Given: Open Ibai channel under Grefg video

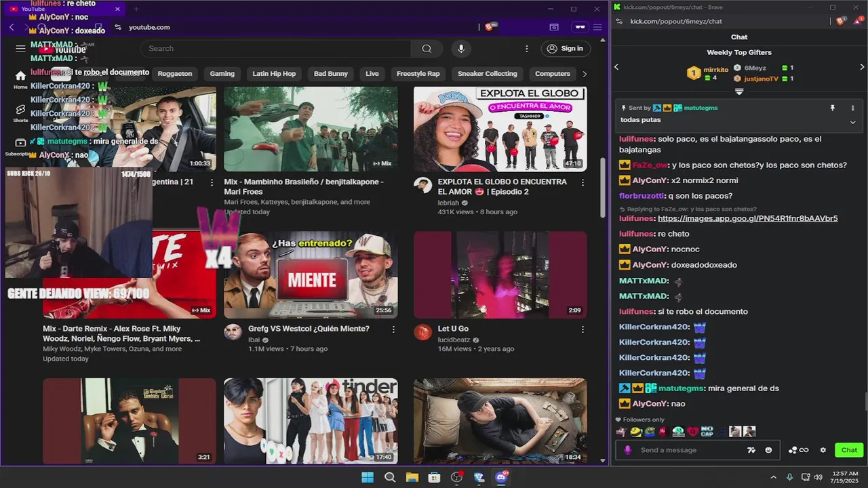Looking at the screenshot, I should point(255,340).
